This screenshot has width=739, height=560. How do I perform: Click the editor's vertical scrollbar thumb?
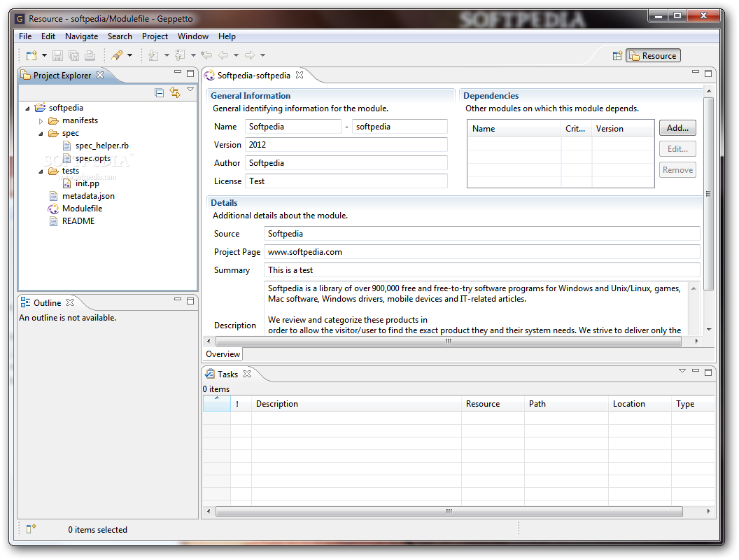click(x=708, y=194)
